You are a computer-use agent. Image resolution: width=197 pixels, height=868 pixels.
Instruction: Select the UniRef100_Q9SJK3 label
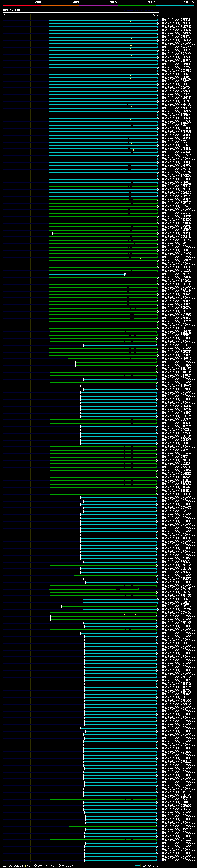176,213
